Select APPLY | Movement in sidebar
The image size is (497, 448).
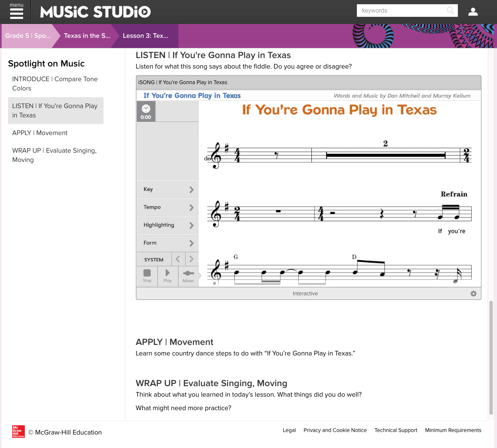point(40,133)
